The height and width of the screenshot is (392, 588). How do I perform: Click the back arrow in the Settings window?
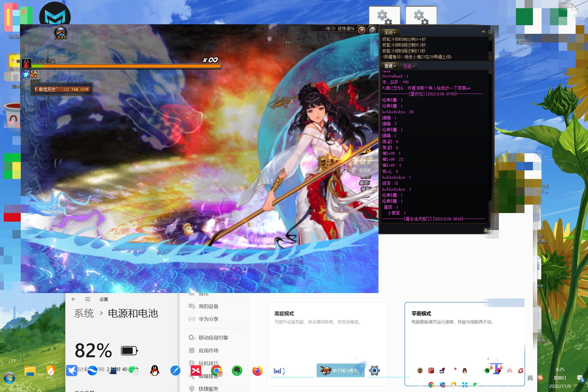click(x=73, y=299)
